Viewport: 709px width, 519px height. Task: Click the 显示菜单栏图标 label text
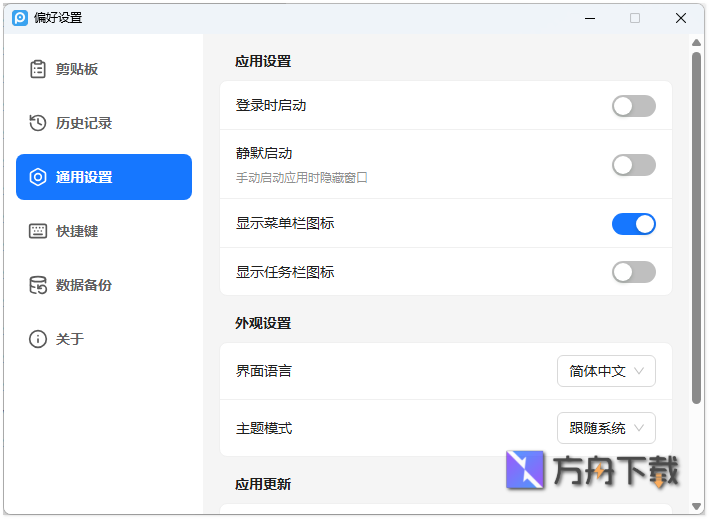(x=285, y=223)
